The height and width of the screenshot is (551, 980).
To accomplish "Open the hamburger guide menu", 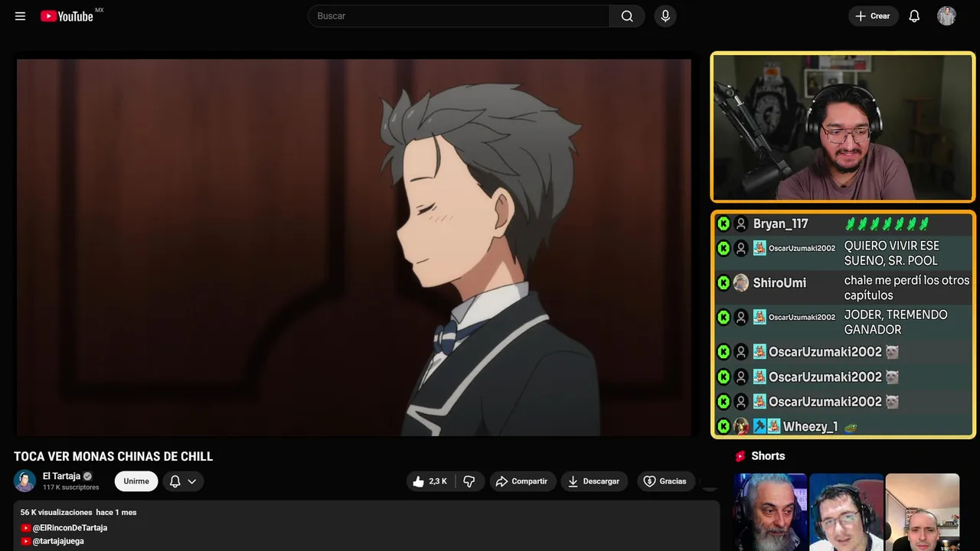I will click(x=20, y=16).
